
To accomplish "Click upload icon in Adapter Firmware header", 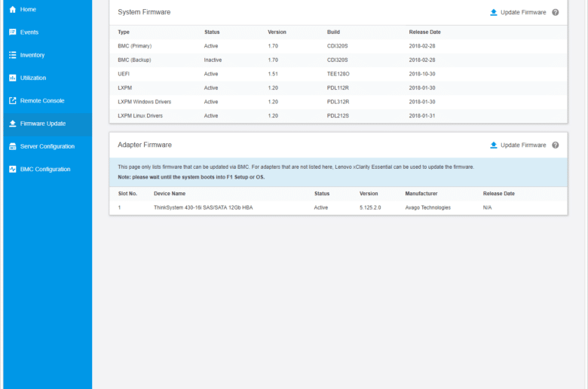I will pyautogui.click(x=494, y=145).
